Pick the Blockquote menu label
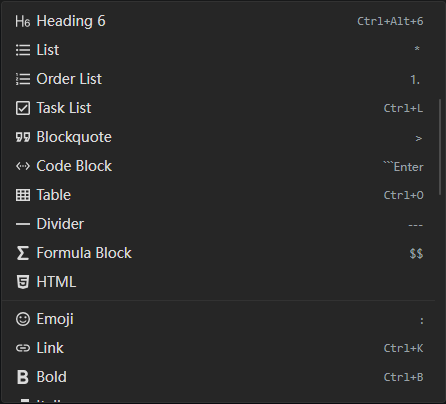The width and height of the screenshot is (446, 404). pyautogui.click(x=74, y=137)
